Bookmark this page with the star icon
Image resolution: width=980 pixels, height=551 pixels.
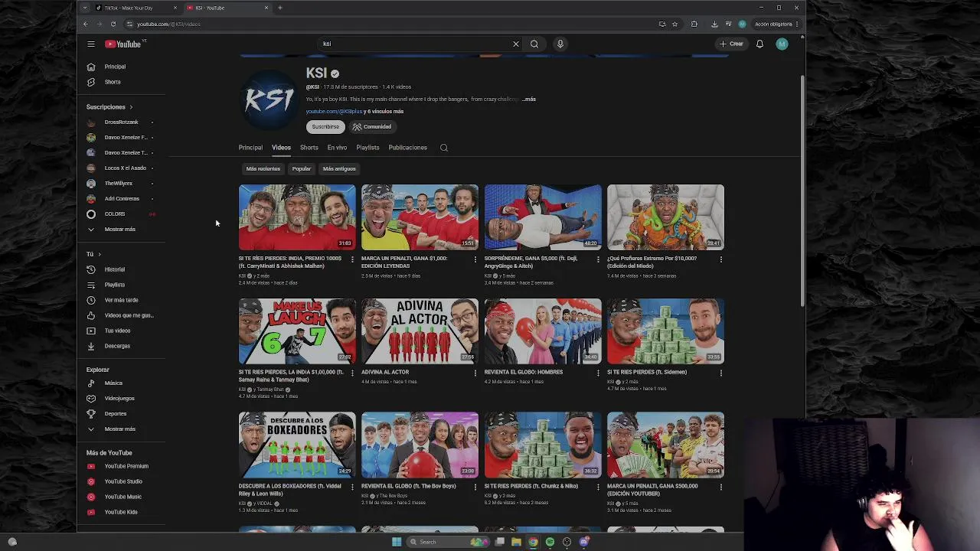coord(675,24)
